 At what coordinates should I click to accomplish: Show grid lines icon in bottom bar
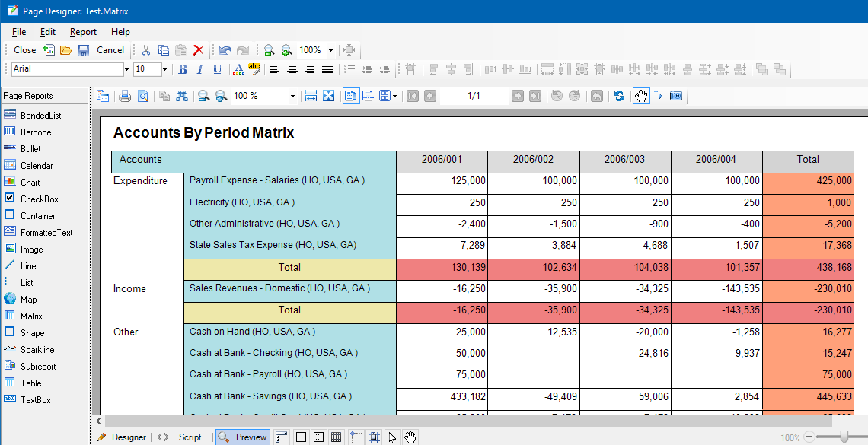[336, 437]
